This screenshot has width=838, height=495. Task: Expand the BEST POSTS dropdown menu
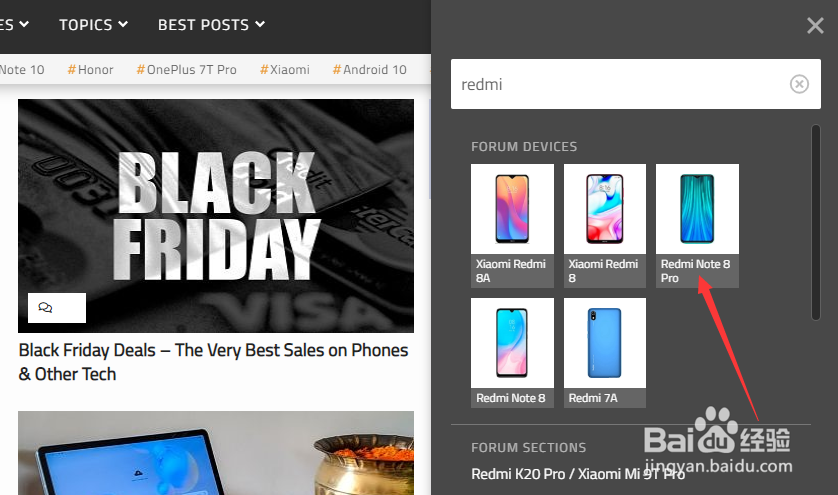tap(211, 25)
